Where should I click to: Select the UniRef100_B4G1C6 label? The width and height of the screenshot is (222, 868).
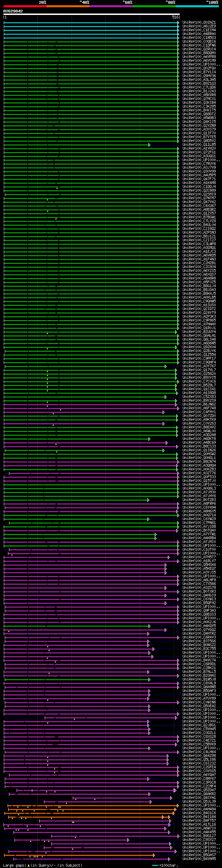tap(199, 813)
